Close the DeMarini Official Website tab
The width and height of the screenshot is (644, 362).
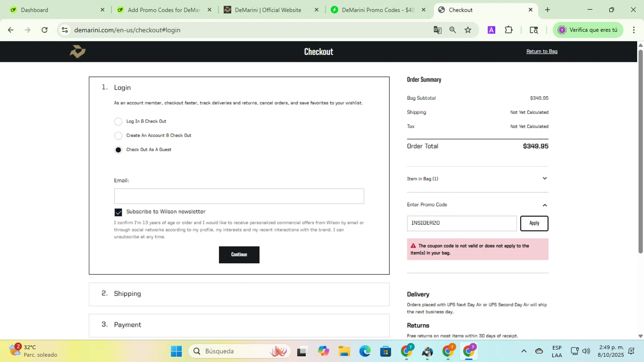[316, 10]
